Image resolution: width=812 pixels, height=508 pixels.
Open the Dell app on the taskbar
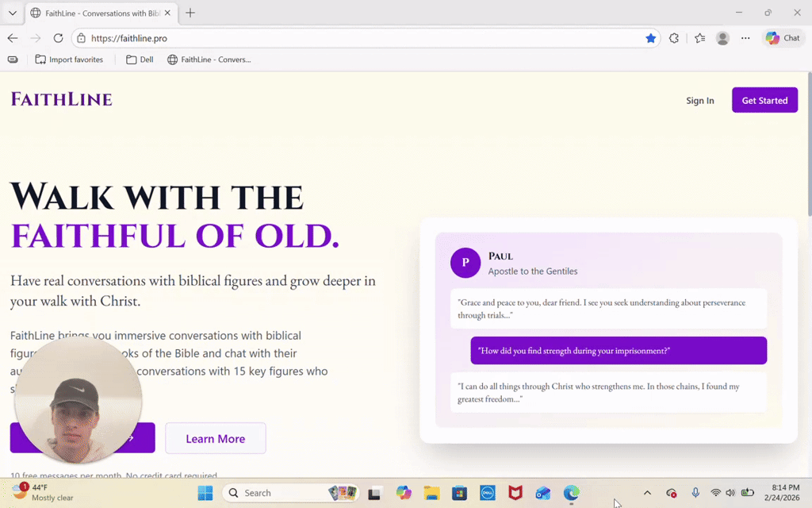click(x=488, y=493)
